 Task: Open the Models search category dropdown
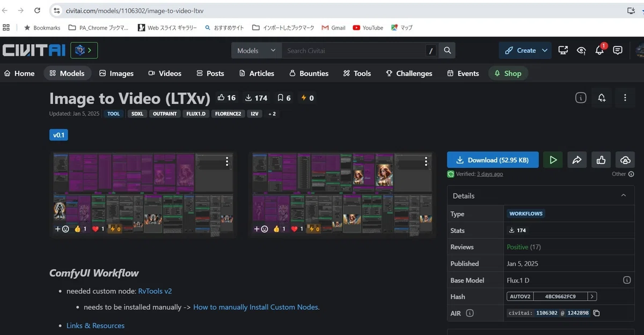(x=257, y=50)
